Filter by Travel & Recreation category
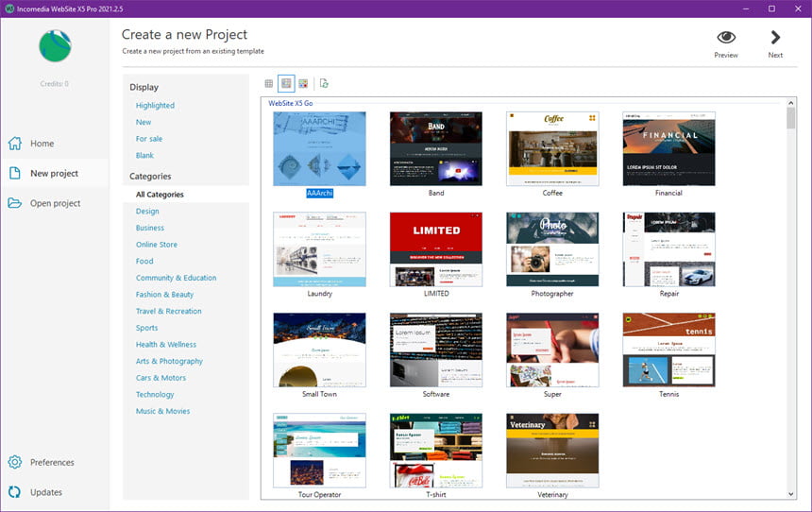 168,311
